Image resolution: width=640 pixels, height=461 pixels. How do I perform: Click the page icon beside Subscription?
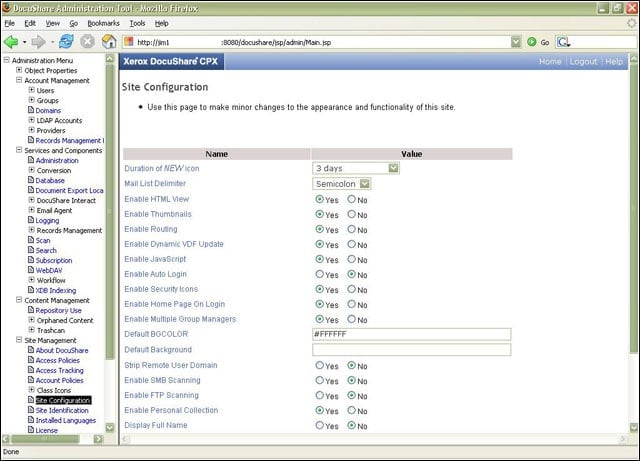point(31,260)
